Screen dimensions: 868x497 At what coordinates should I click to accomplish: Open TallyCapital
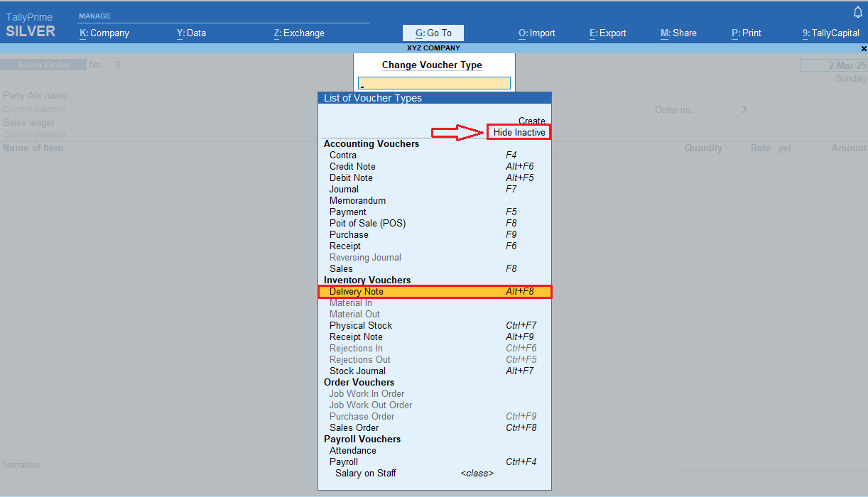click(830, 33)
